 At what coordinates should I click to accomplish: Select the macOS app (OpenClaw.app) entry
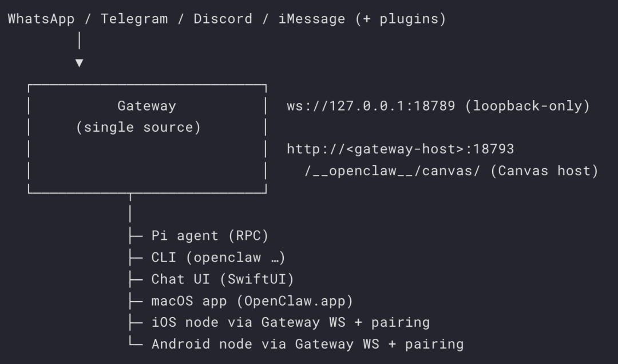(252, 301)
